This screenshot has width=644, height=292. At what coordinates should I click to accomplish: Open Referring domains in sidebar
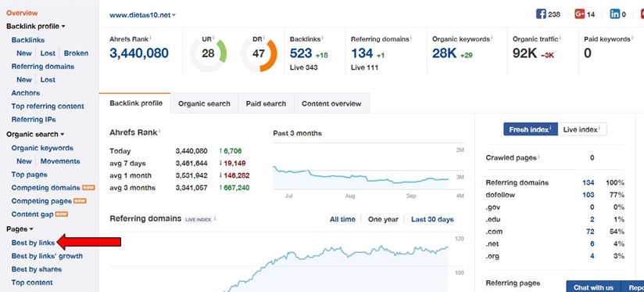43,67
